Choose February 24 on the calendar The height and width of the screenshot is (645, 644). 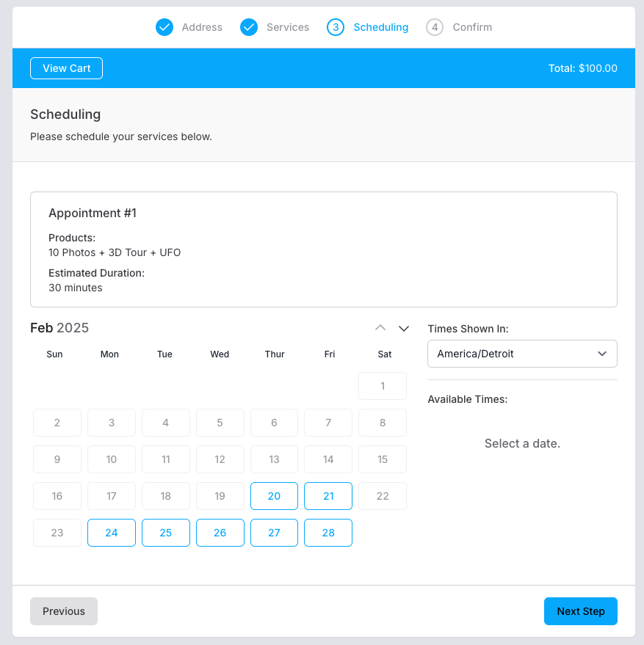coord(112,533)
